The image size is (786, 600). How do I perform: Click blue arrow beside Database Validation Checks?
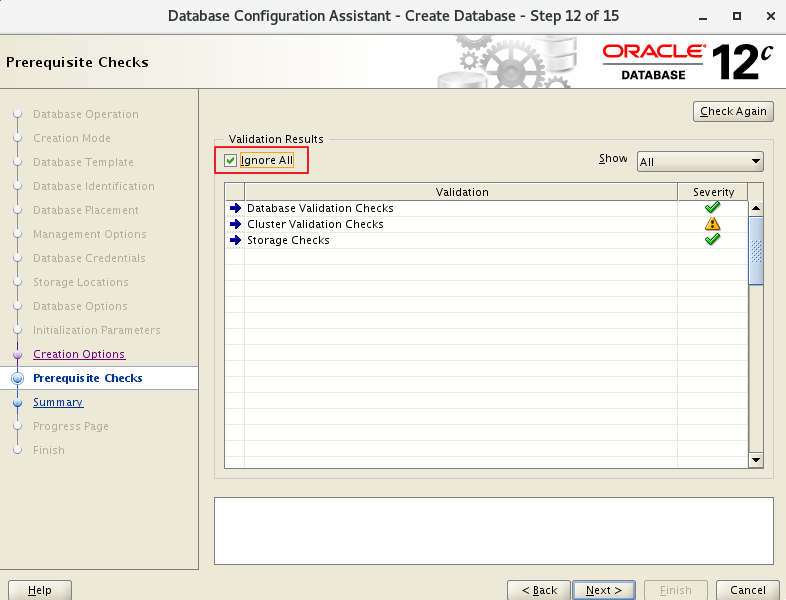[x=235, y=208]
